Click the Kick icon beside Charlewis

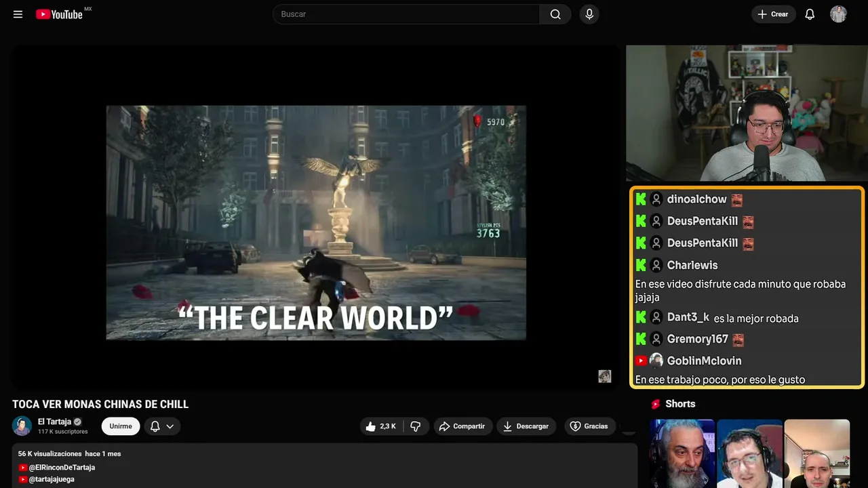[641, 265]
